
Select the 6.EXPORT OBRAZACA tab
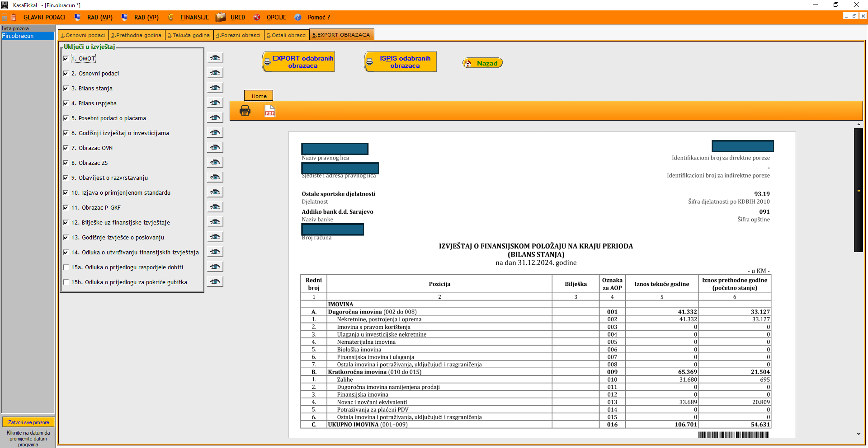click(x=341, y=35)
